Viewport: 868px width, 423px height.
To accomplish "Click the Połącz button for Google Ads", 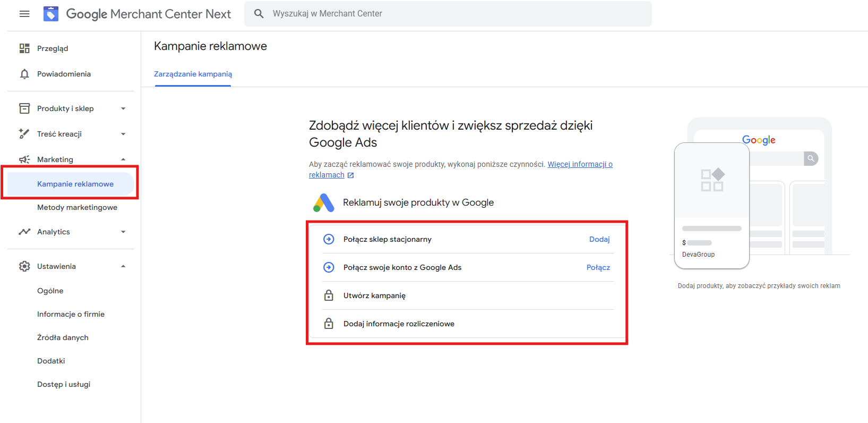I will (x=598, y=267).
